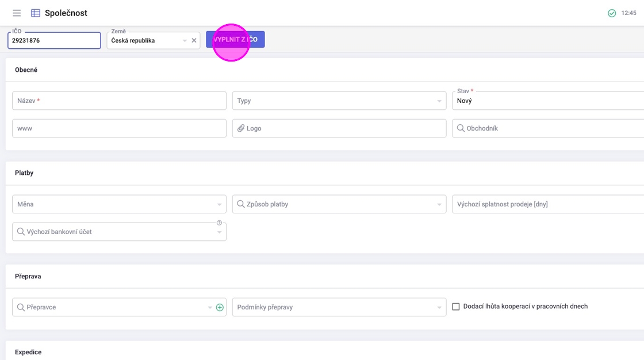Open the Výchozí bankovní účet dropdown arrow
Image resolution: width=644 pixels, height=360 pixels.
(x=219, y=232)
